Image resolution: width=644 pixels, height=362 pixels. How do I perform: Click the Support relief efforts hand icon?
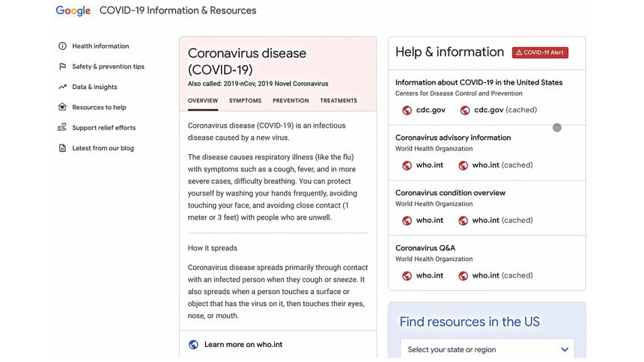[62, 128]
